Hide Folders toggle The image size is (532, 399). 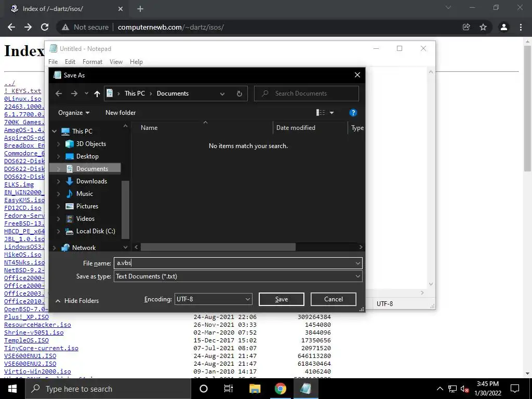pos(77,301)
